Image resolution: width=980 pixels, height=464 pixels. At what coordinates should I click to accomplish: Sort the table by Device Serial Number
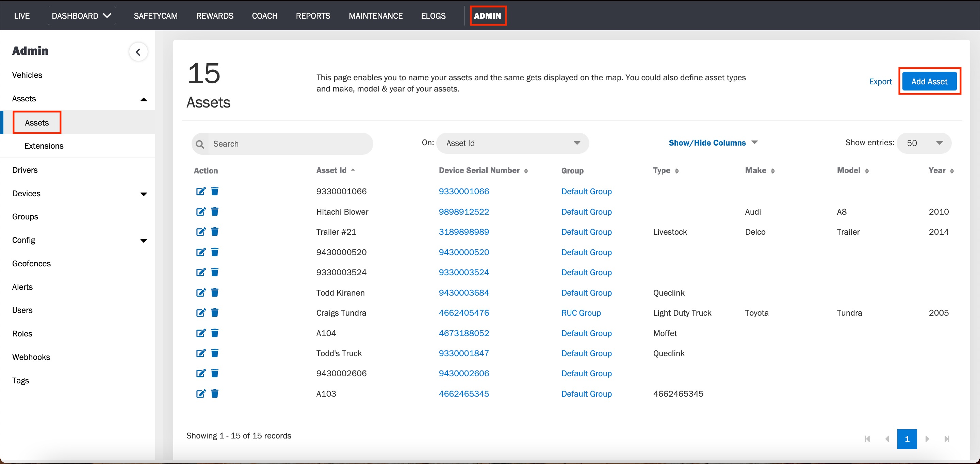(483, 170)
